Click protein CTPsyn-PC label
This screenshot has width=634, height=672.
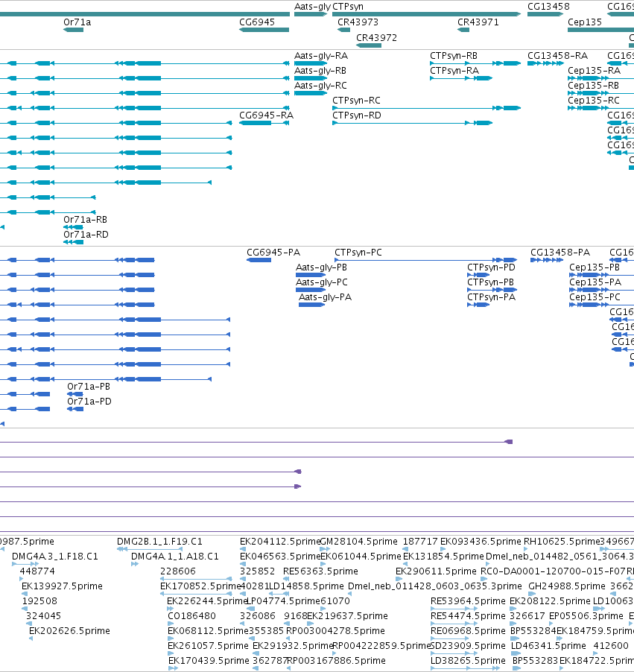pos(358,253)
